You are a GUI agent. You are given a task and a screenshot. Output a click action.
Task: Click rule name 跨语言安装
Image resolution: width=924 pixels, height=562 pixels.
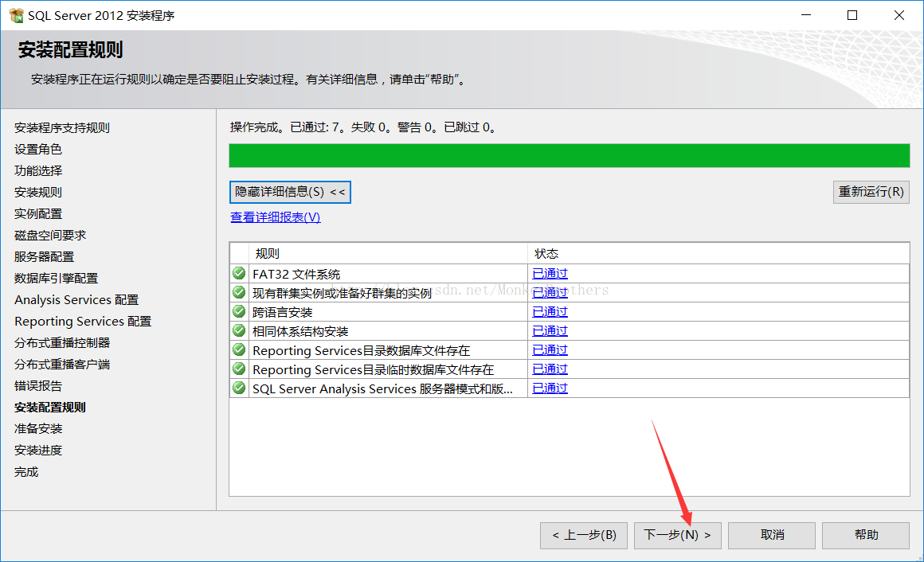tap(282, 313)
